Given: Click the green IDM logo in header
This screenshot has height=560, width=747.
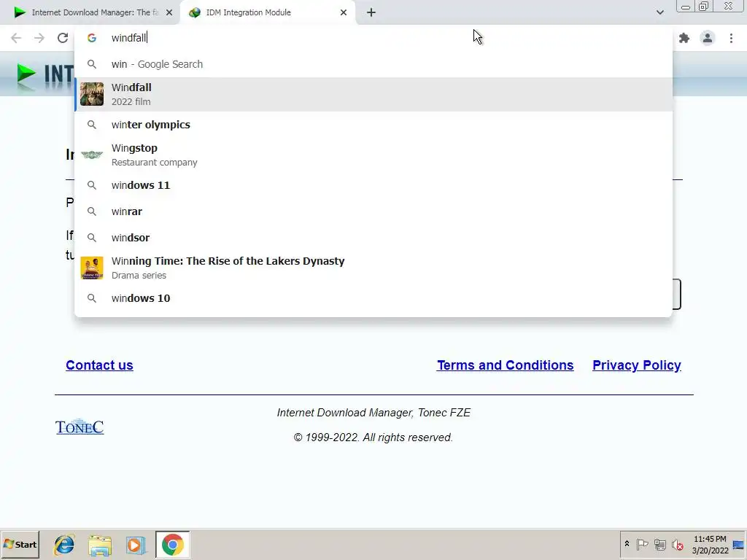Looking at the screenshot, I should pyautogui.click(x=26, y=75).
